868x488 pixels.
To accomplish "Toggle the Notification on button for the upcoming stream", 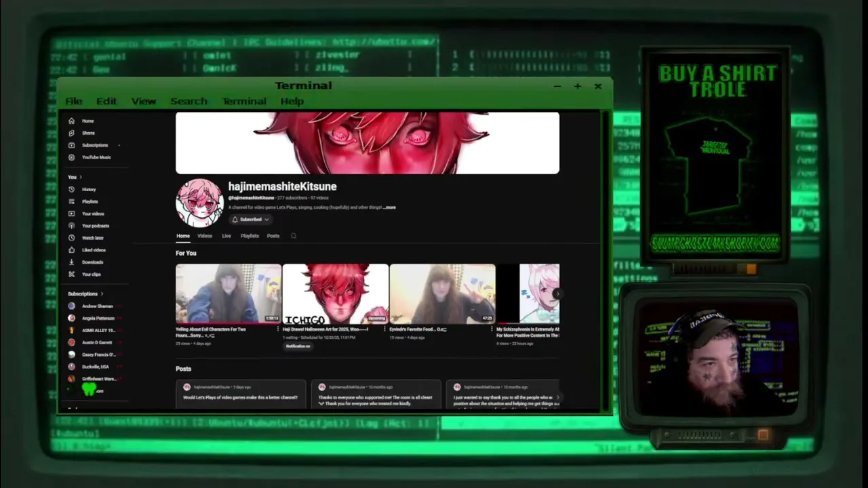I will 298,346.
